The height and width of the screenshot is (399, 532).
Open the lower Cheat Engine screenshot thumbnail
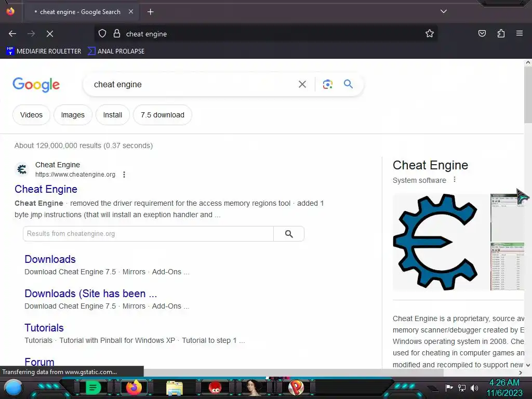(507, 267)
